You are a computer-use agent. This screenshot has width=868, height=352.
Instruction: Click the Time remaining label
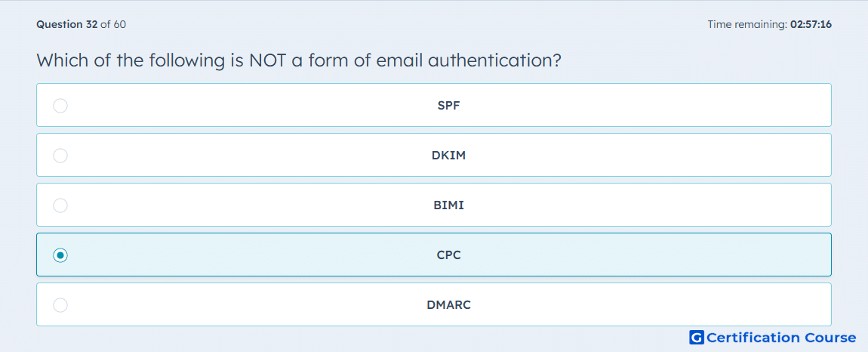coord(746,25)
